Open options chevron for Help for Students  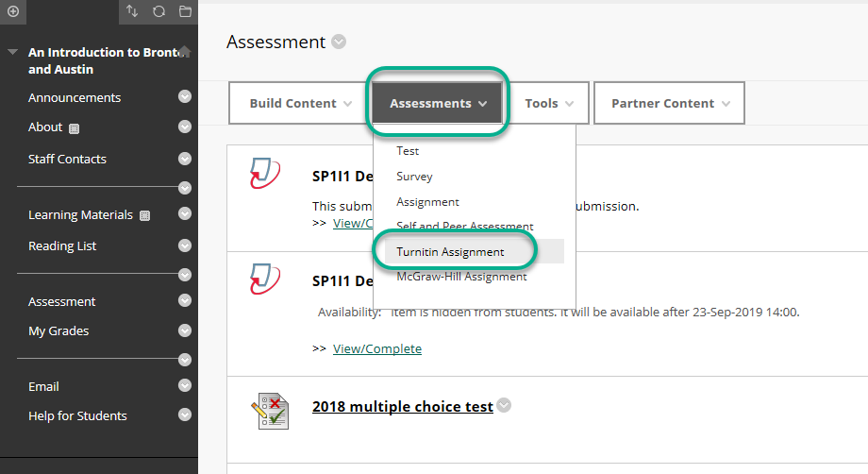[185, 415]
